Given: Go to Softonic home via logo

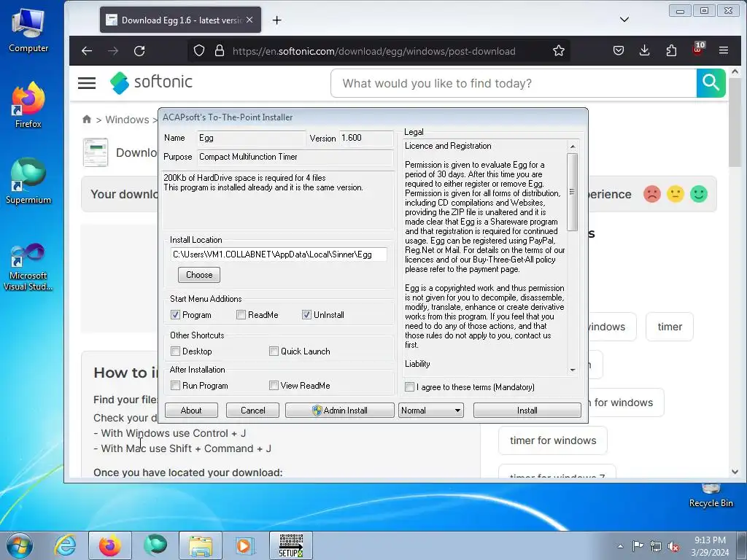Looking at the screenshot, I should coord(151,82).
